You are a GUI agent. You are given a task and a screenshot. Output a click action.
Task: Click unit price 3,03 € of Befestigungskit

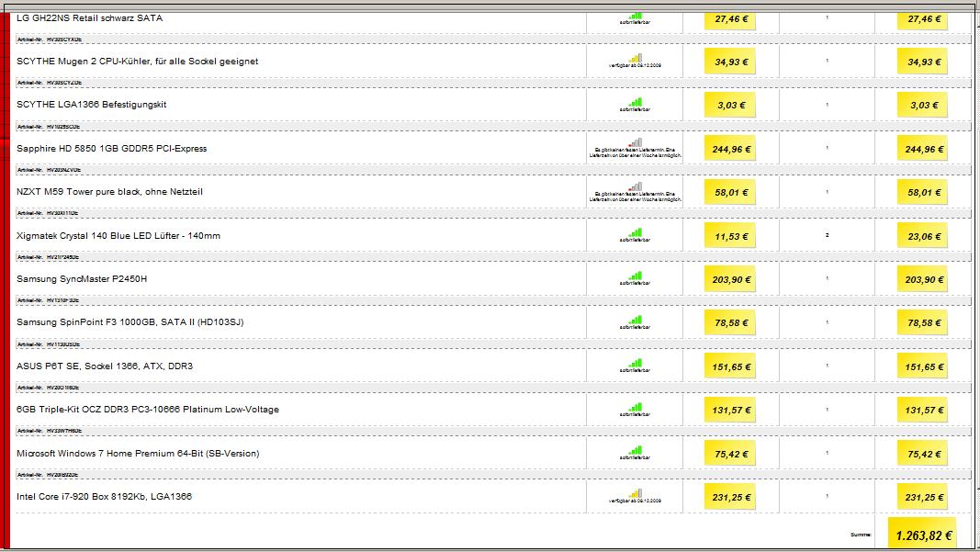[x=730, y=105]
